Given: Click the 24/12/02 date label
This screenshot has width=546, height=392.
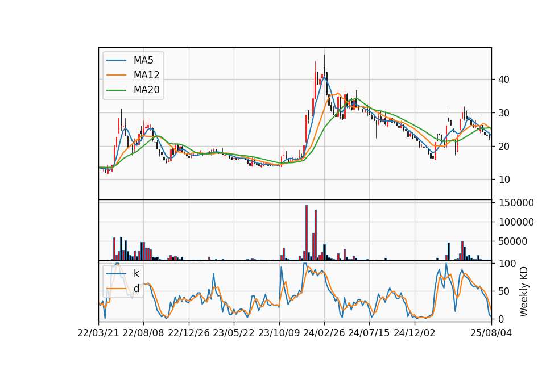Looking at the screenshot, I should pos(415,333).
